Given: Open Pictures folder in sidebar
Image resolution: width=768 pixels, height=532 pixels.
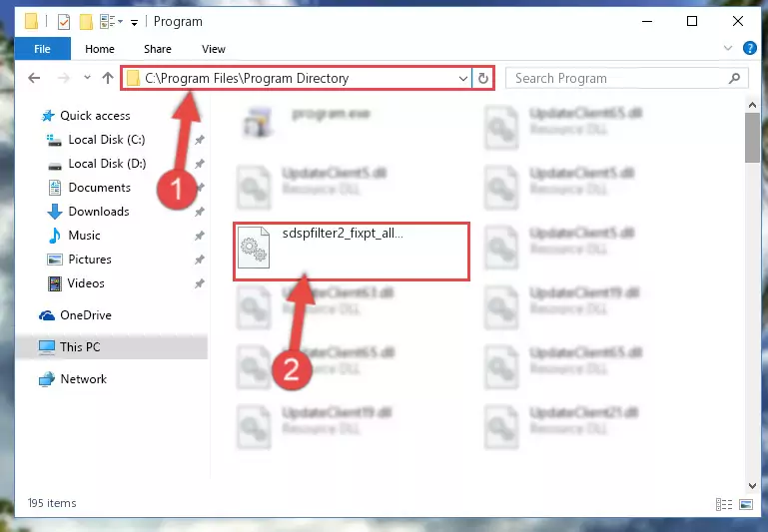Looking at the screenshot, I should coord(90,260).
